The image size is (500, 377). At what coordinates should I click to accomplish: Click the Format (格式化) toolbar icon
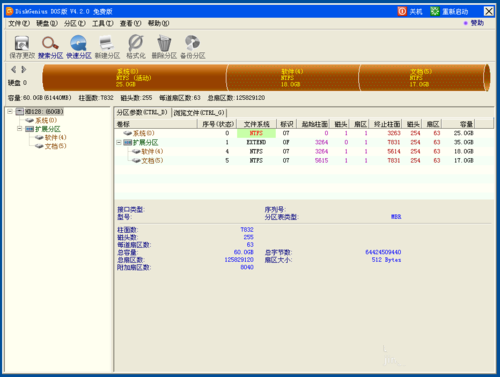click(x=136, y=43)
